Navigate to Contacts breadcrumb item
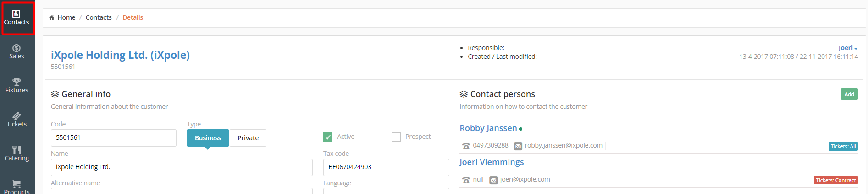868x194 pixels. [99, 17]
